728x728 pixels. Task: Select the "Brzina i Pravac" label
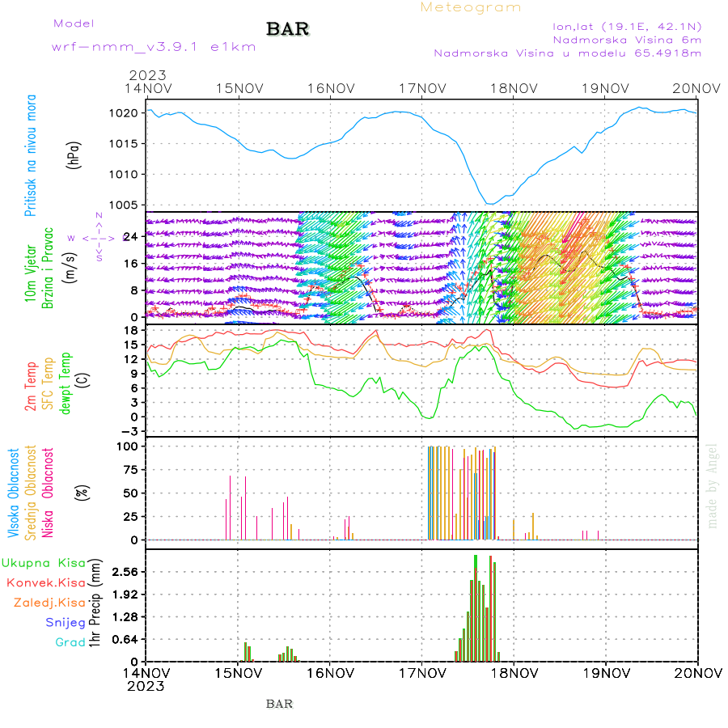point(48,268)
